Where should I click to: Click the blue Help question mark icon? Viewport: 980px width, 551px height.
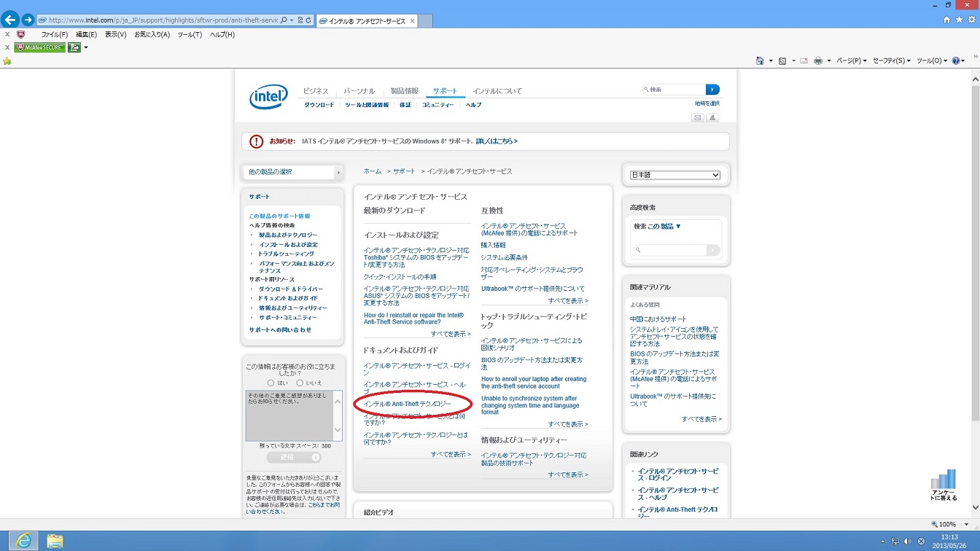click(957, 60)
